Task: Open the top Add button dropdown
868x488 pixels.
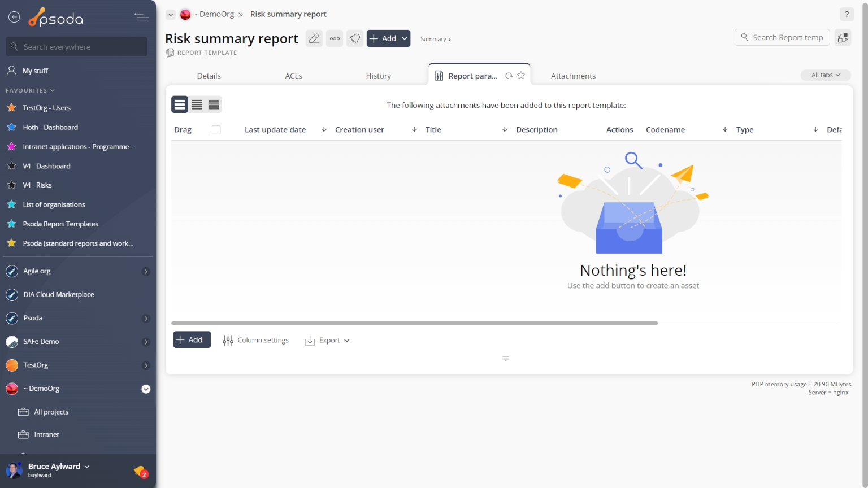Action: pyautogui.click(x=405, y=38)
